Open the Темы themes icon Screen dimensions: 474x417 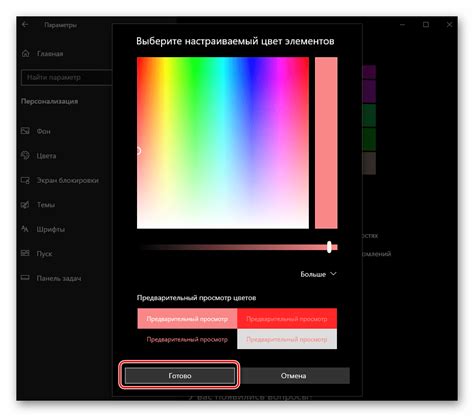coord(25,204)
